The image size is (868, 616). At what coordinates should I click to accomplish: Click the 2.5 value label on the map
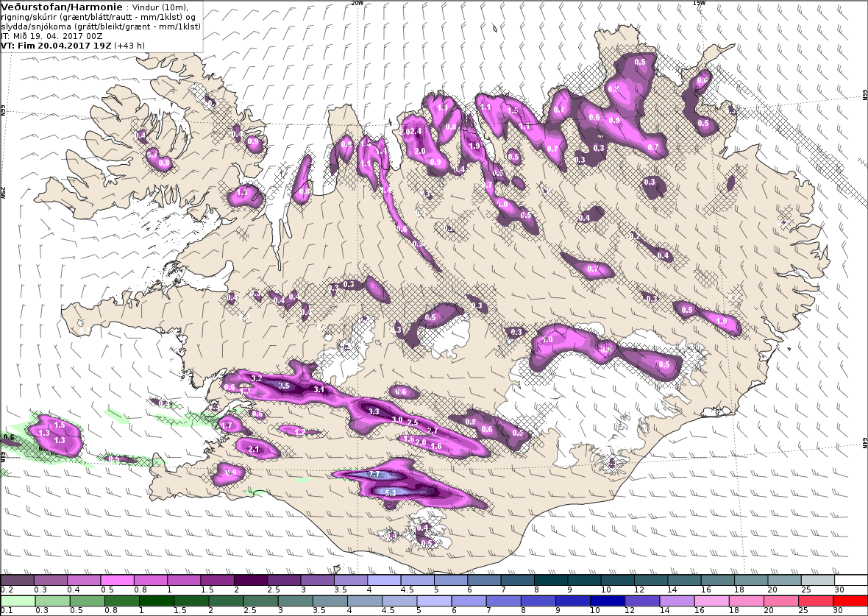[413, 422]
